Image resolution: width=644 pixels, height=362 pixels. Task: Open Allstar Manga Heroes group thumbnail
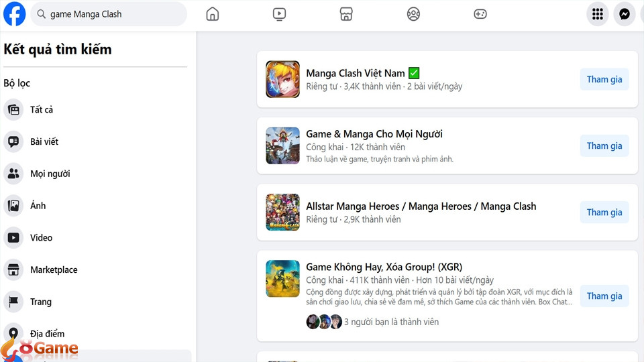pos(282,213)
